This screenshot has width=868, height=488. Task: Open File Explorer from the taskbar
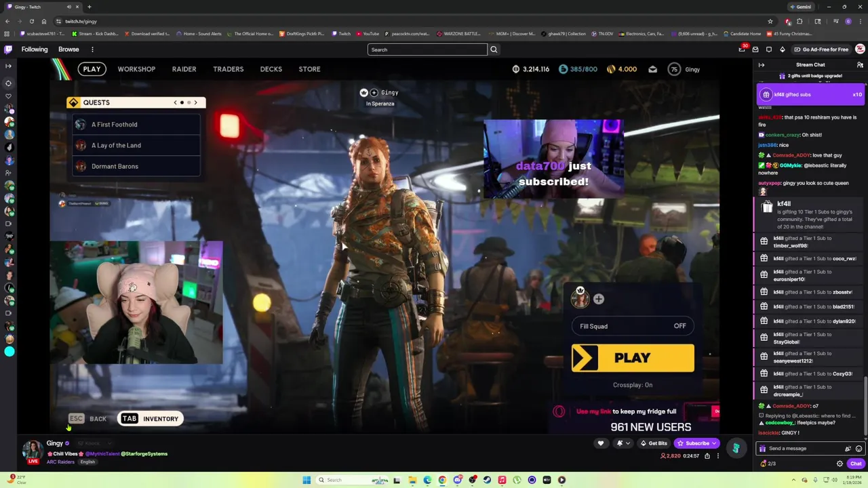pyautogui.click(x=412, y=480)
